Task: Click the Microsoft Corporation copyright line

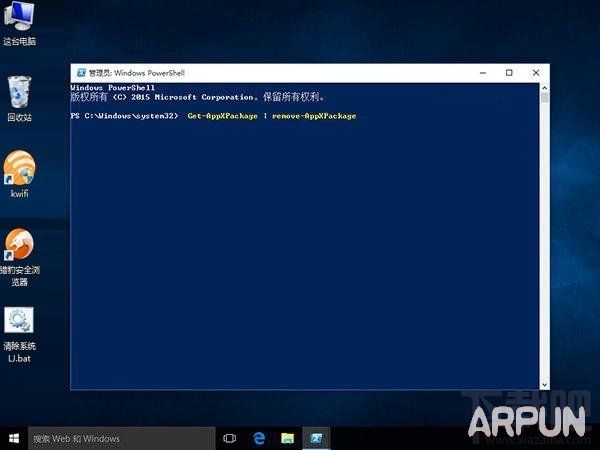Action: 197,97
